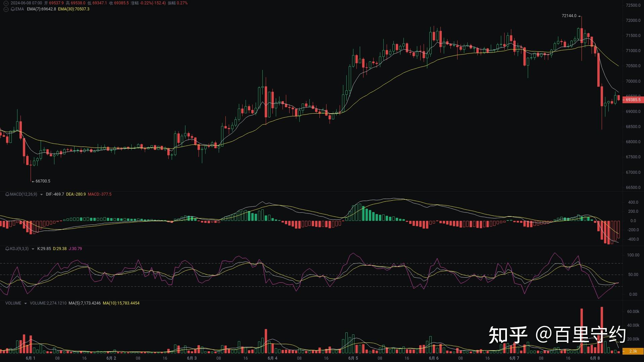This screenshot has width=644, height=362.
Task: Click the 70000.0 price axis label
Action: click(x=633, y=81)
